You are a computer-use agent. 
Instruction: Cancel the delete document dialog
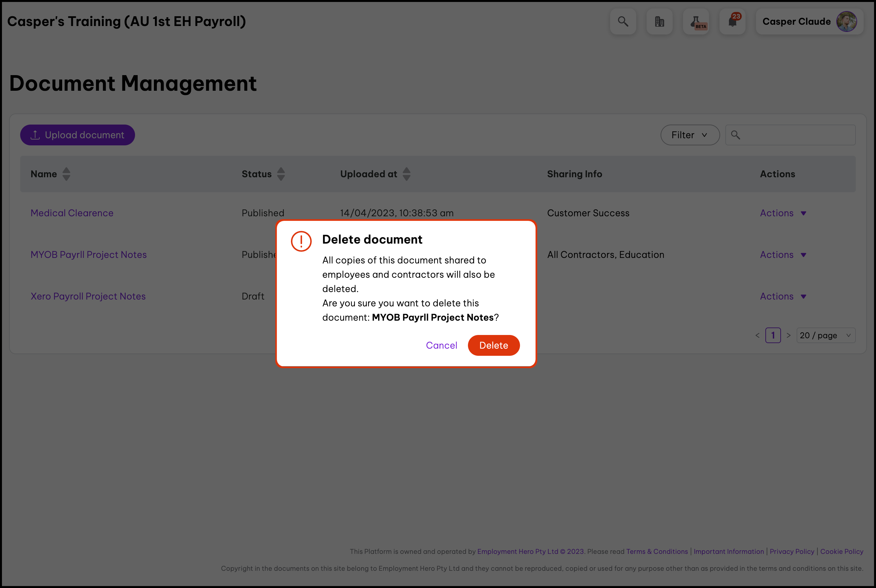(441, 345)
